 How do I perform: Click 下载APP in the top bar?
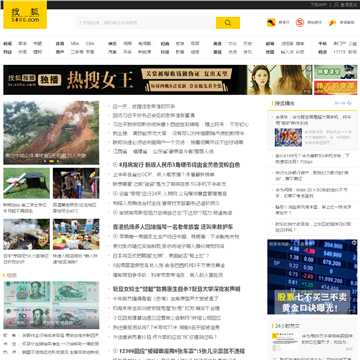[x=318, y=5]
